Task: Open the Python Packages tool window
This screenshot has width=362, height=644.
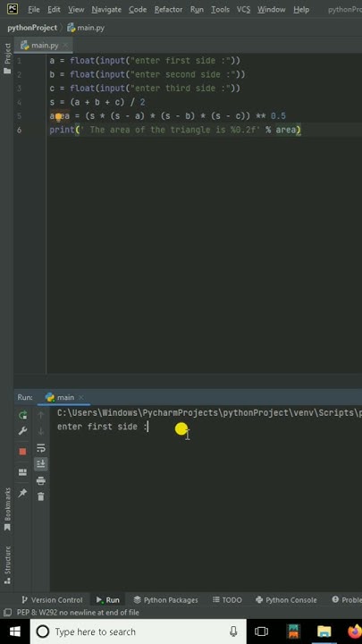Action: 166,600
